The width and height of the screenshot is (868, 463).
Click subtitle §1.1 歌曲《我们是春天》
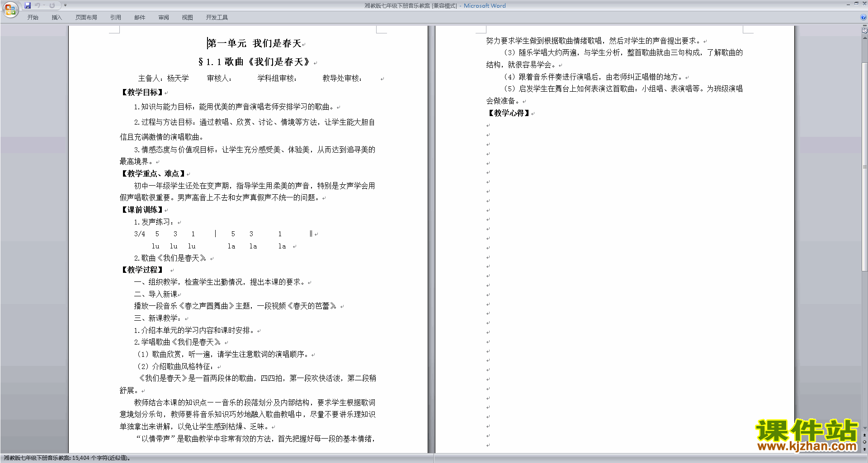256,62
